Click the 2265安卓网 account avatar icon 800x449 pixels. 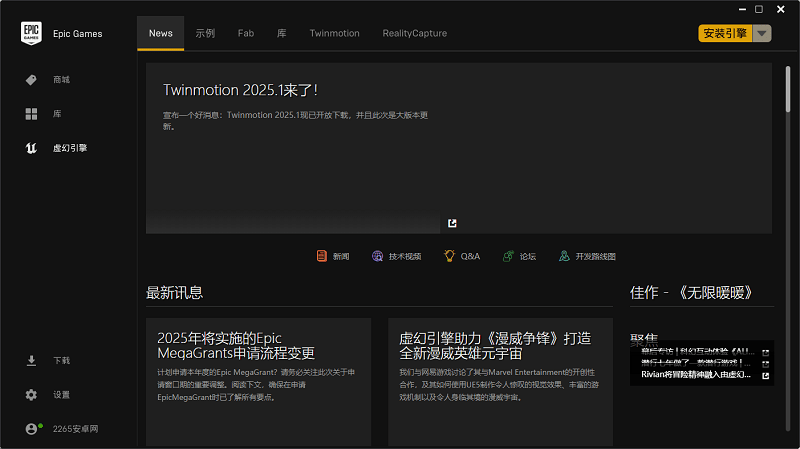pyautogui.click(x=32, y=429)
